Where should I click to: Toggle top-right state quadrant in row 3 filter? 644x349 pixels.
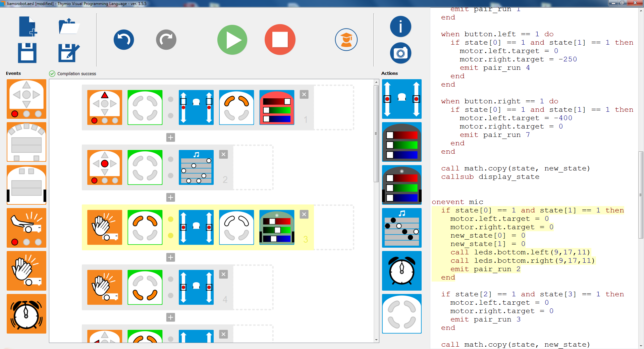pos(152,221)
